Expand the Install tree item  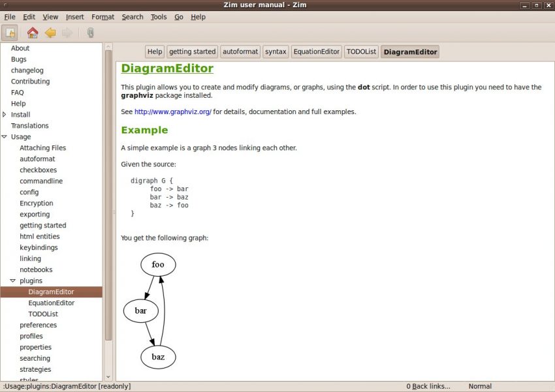[x=5, y=114]
